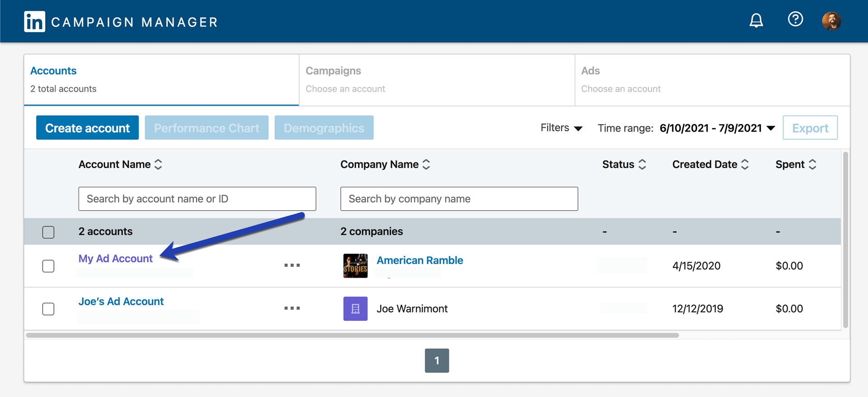
Task: Switch to the Ads tab
Action: [712, 80]
